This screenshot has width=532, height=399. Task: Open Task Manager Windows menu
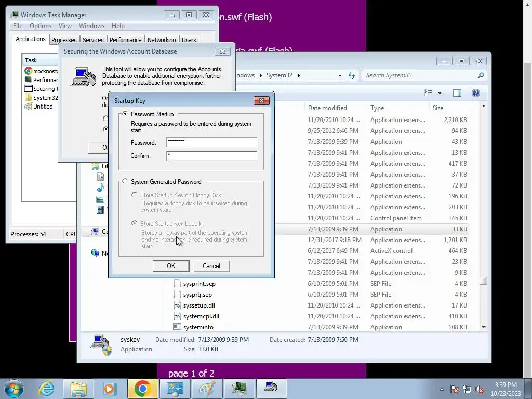click(91, 26)
